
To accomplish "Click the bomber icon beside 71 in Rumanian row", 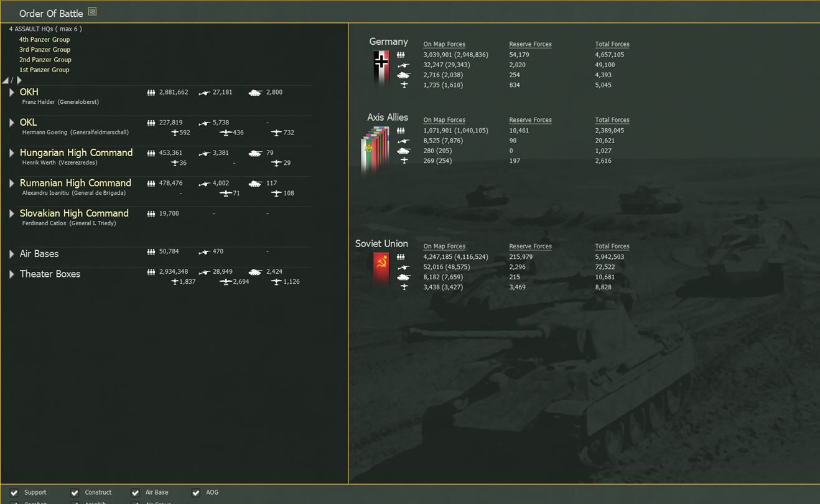I will click(x=226, y=194).
